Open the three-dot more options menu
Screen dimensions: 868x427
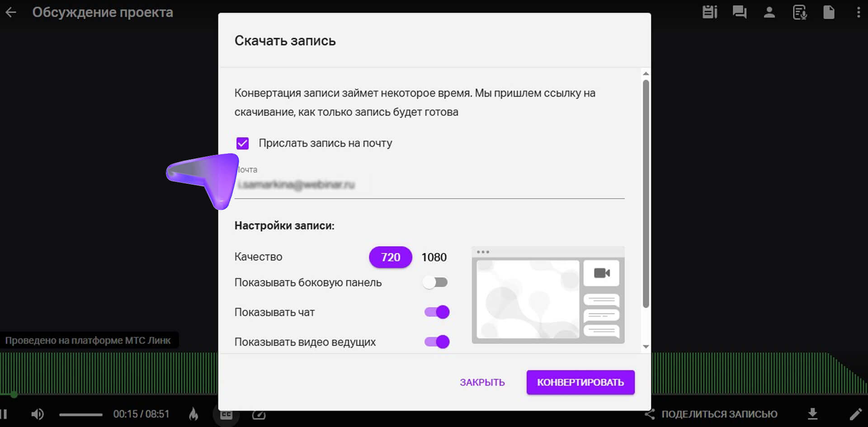click(858, 12)
